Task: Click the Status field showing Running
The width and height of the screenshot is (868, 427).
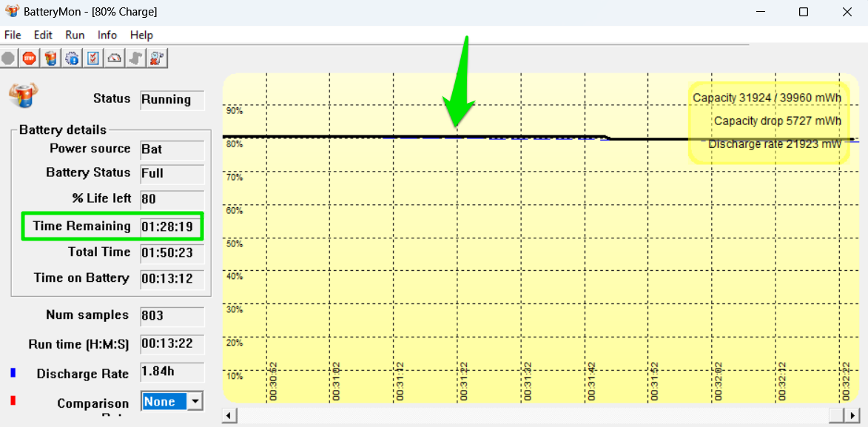Action: tap(172, 100)
